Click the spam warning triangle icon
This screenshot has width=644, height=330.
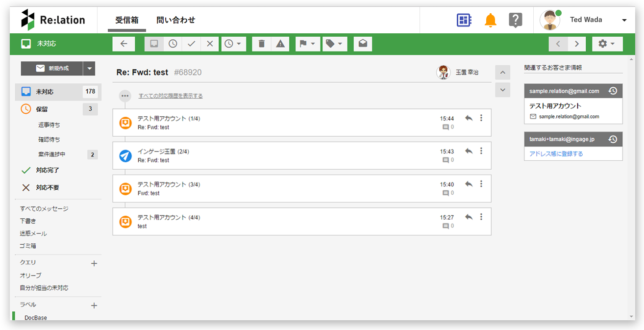280,44
